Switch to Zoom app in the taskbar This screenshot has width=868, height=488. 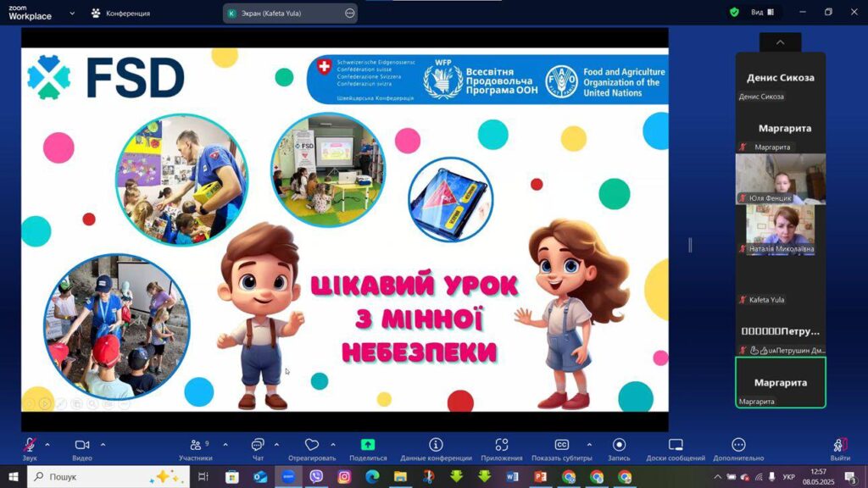tap(288, 477)
